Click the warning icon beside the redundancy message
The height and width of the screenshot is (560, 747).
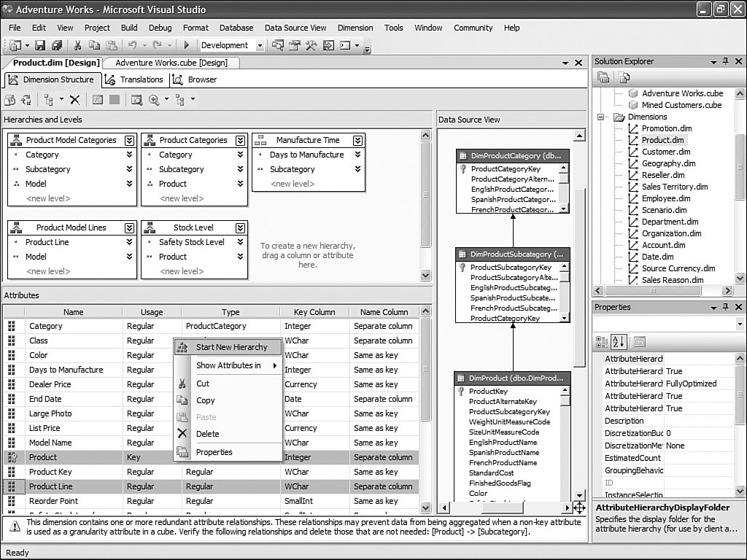coord(15,526)
